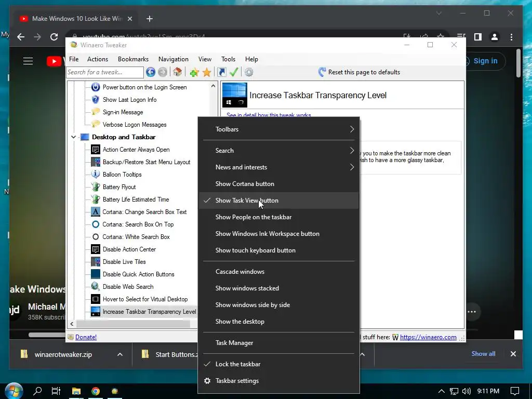Click the tree horizontal scrollbar

[x=134, y=324]
